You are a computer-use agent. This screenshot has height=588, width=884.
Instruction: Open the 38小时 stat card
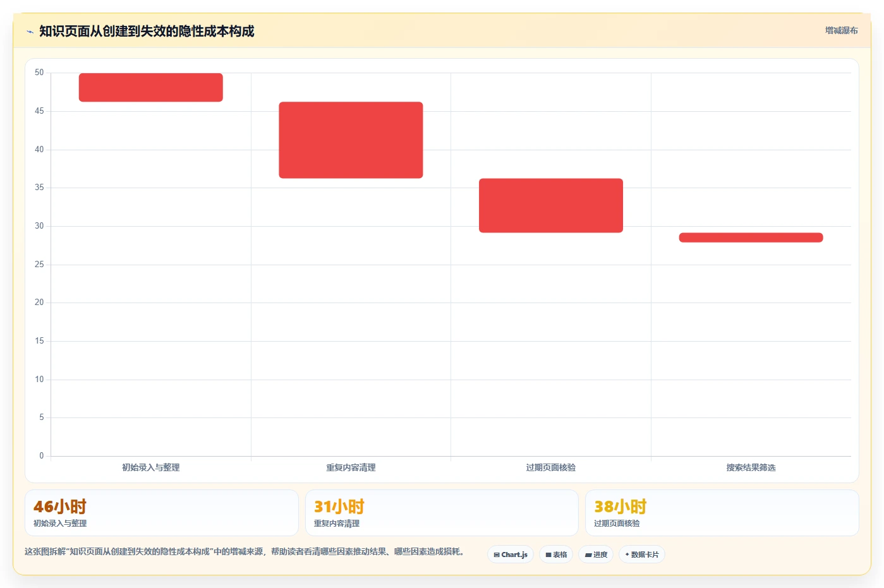pyautogui.click(x=722, y=513)
